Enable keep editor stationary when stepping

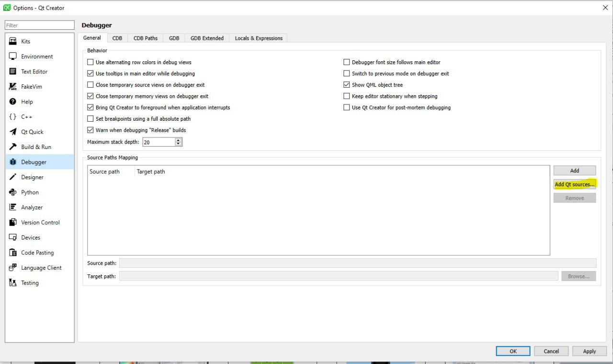pos(347,96)
